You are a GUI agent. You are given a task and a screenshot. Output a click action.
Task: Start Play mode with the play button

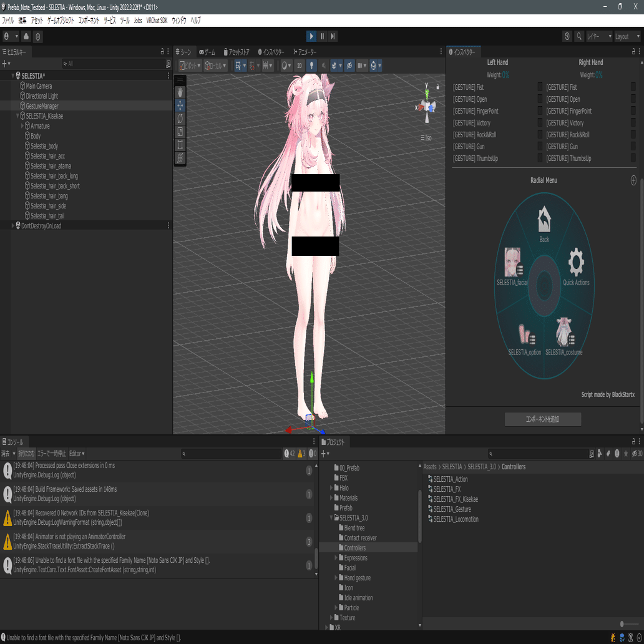(x=311, y=36)
